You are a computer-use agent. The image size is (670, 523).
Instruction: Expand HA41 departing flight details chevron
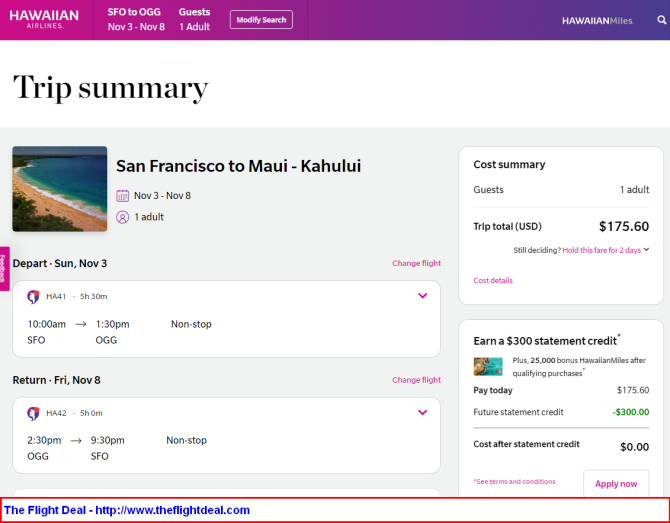click(x=422, y=296)
